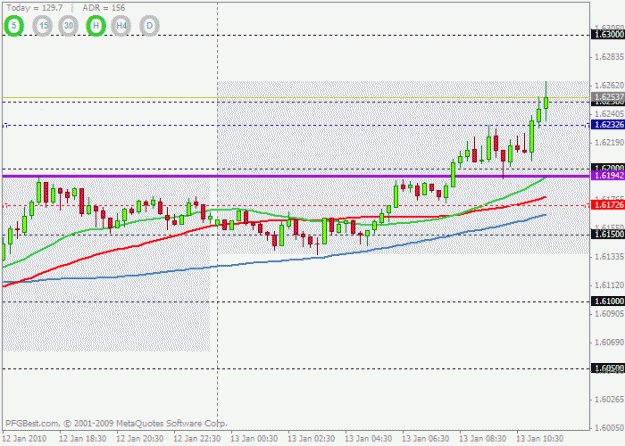Click the 1.62835 price scale value

(609, 57)
